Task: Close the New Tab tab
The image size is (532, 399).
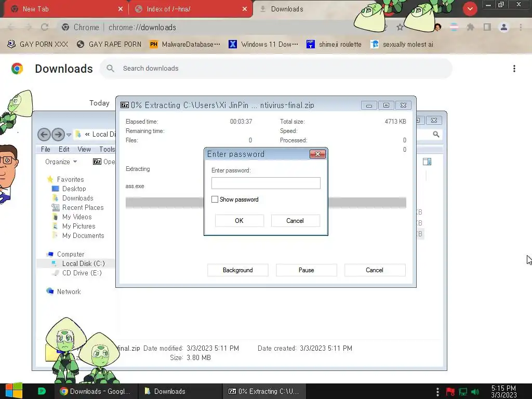Action: pyautogui.click(x=121, y=9)
